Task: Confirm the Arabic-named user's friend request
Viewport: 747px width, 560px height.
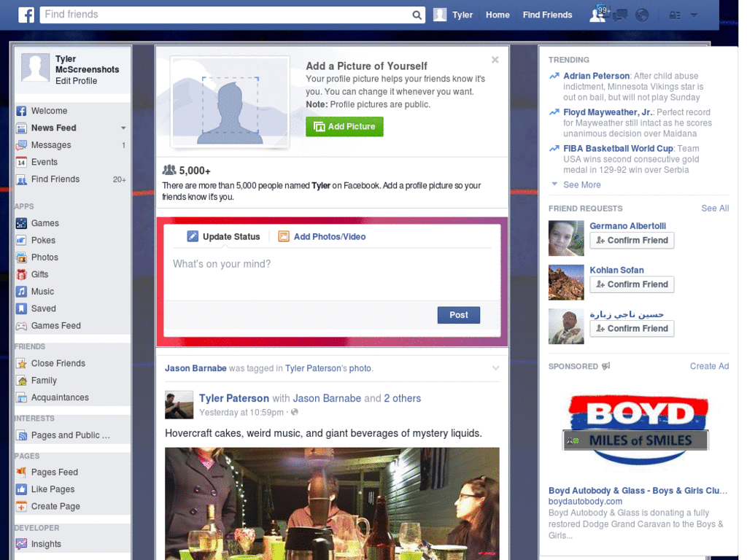Action: (x=632, y=329)
